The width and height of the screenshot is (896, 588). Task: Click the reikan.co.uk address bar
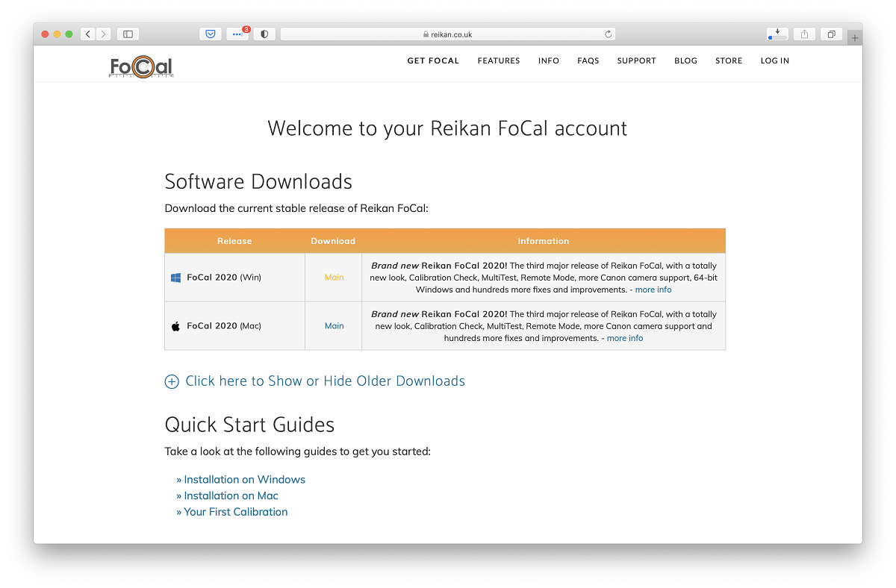448,34
